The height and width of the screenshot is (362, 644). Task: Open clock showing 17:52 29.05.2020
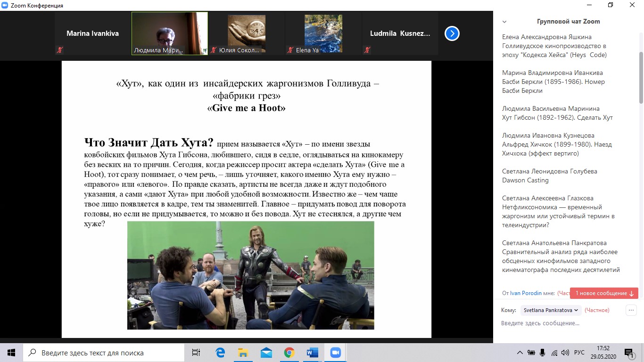click(x=603, y=353)
